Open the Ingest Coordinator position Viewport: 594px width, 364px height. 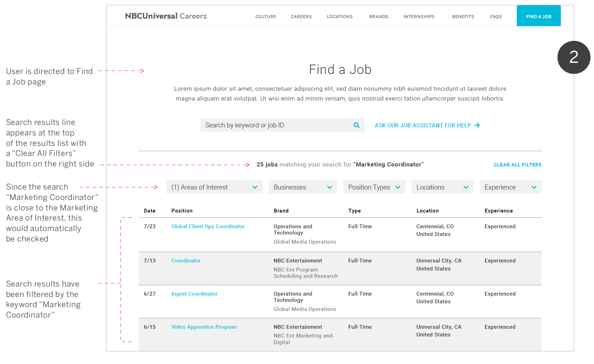pos(194,294)
